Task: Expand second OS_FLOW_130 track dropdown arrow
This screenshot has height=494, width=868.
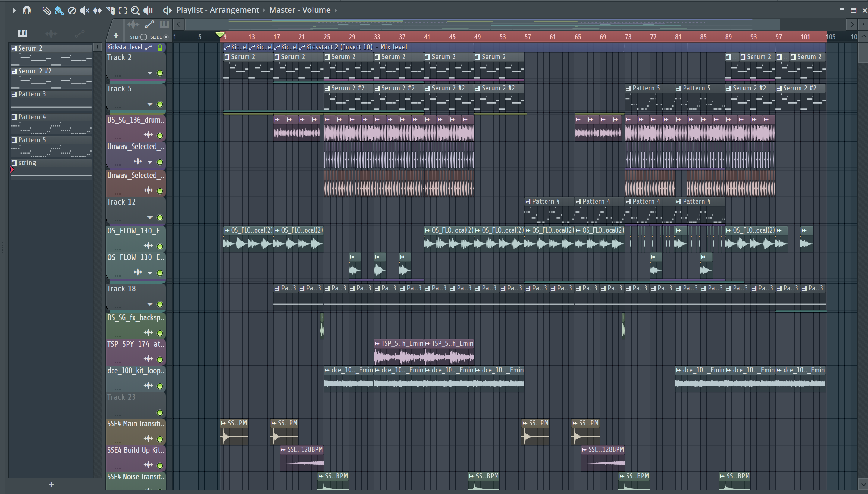Action: (x=150, y=273)
